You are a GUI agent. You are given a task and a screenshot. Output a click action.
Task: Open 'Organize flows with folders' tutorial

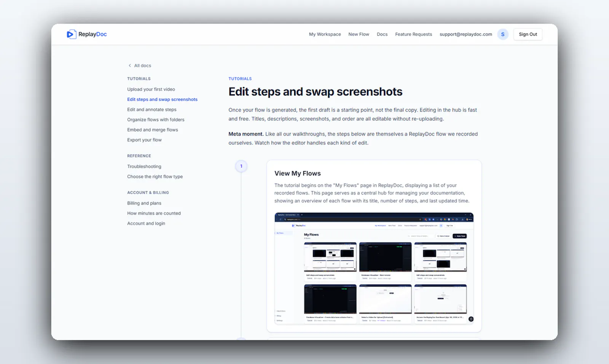tap(156, 119)
